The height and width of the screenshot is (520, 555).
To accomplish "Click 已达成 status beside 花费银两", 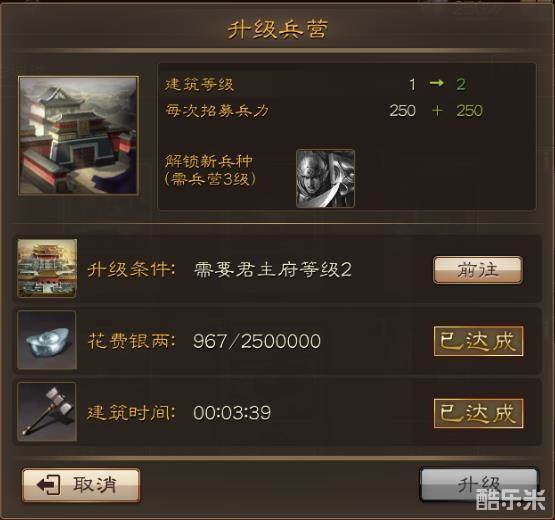I will point(479,341).
